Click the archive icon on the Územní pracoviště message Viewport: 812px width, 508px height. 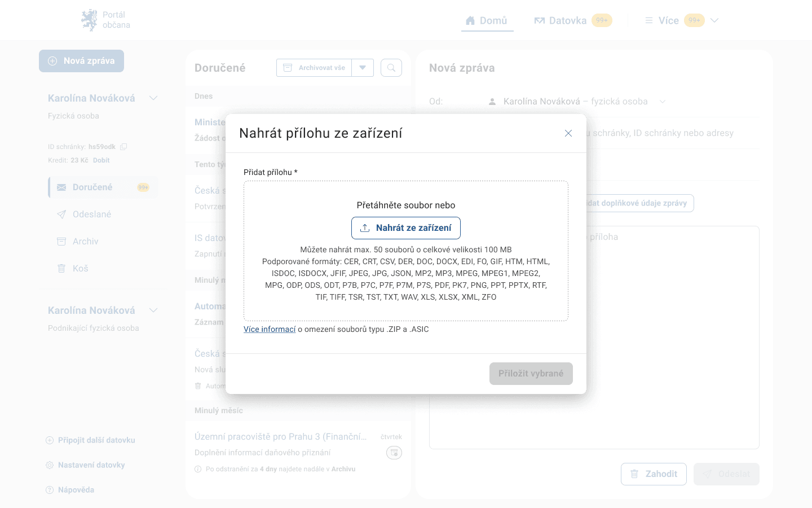click(x=394, y=453)
